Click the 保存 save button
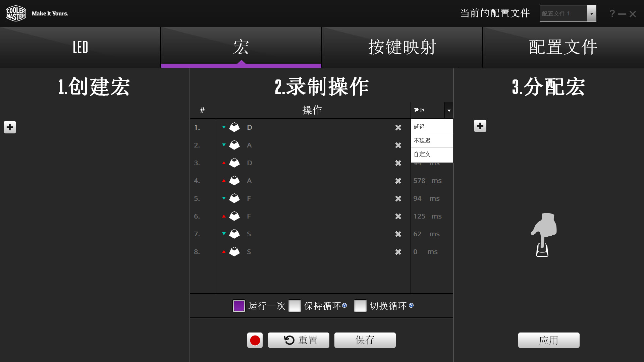The image size is (644, 362). click(x=365, y=340)
